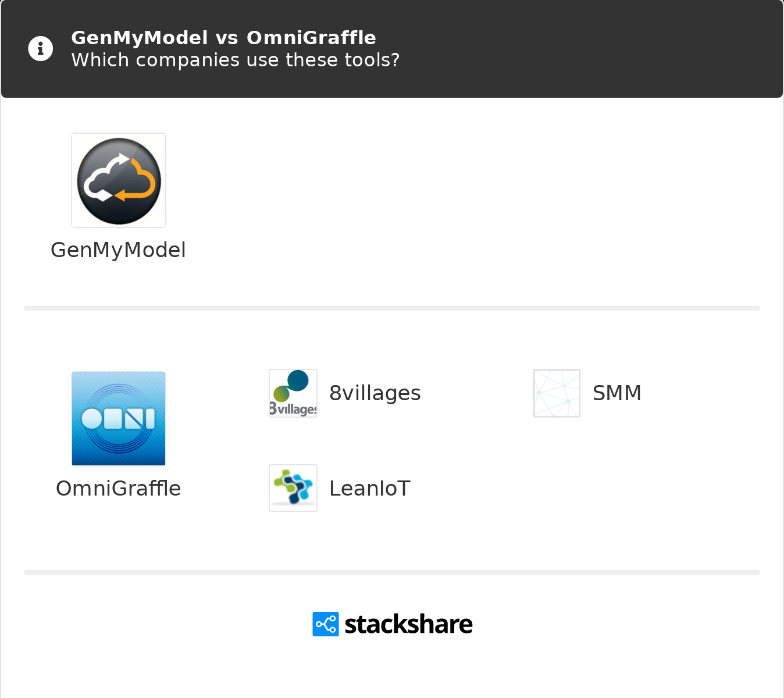Open the SMM company name link
This screenshot has width=784, height=698.
click(x=617, y=393)
